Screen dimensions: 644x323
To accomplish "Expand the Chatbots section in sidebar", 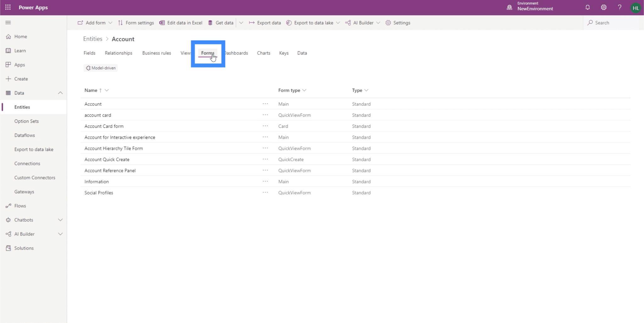I will (60, 220).
